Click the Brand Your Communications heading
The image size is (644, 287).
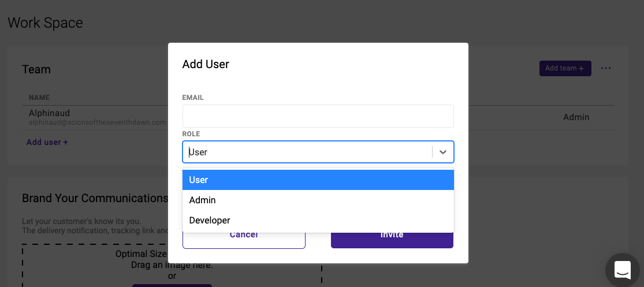pyautogui.click(x=95, y=198)
